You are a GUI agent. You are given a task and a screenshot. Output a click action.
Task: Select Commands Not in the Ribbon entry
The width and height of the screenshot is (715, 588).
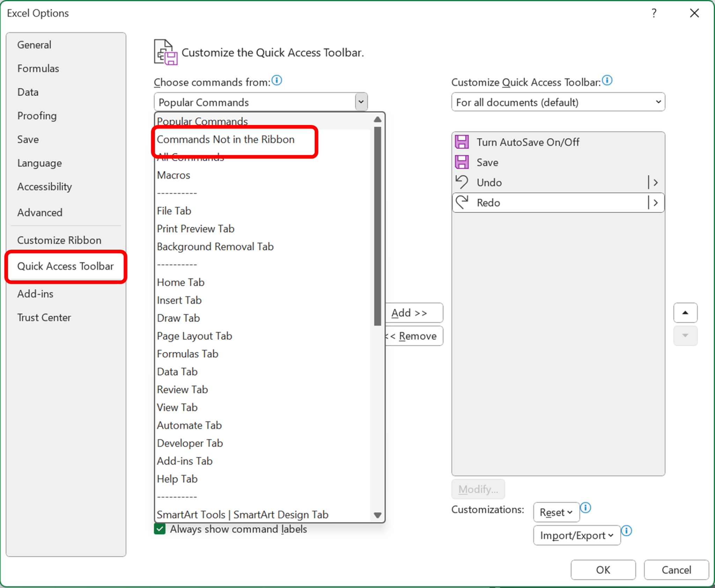[226, 139]
